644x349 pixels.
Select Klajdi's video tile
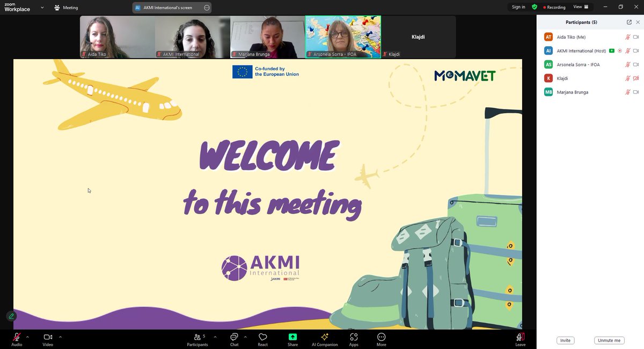[419, 37]
